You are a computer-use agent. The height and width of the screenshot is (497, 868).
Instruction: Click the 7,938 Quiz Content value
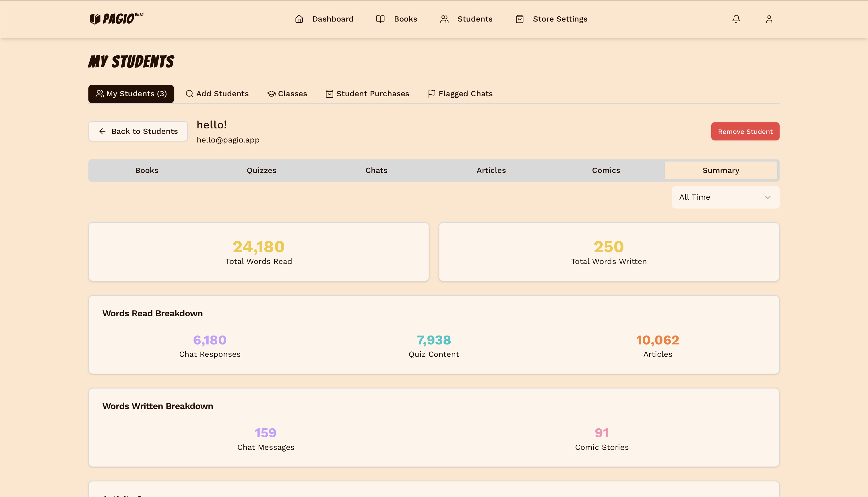point(434,340)
